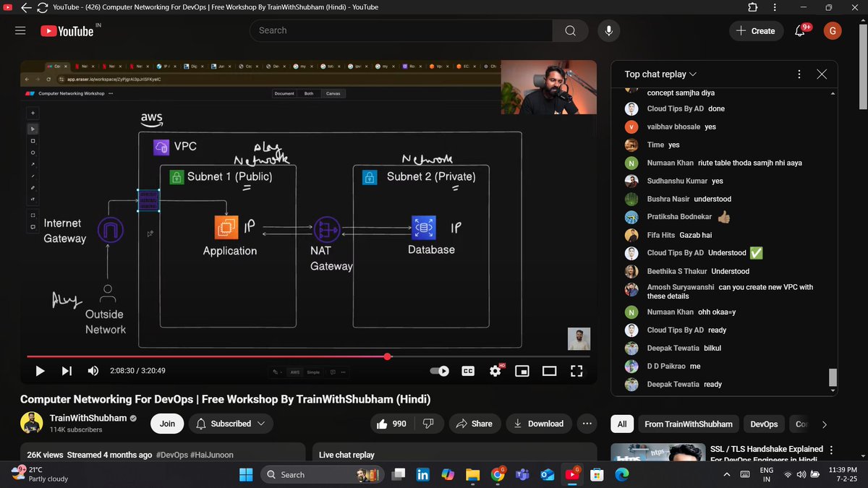Click the chat replay scrollbar thumb

pos(833,377)
